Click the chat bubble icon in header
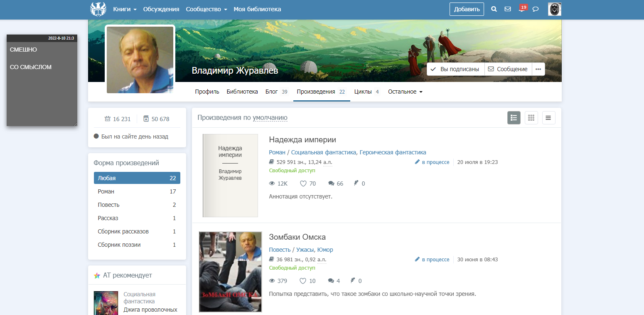Viewport: 644px width, 315px height. click(536, 9)
